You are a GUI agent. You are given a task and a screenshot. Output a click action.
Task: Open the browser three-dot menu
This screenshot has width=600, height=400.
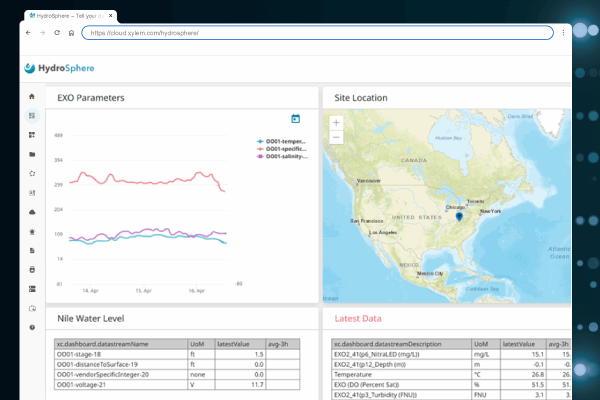tap(563, 33)
